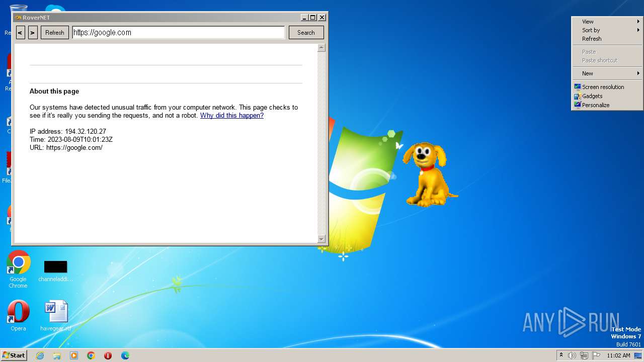
Task: Click the Search button in RoverNET
Action: pos(306,32)
